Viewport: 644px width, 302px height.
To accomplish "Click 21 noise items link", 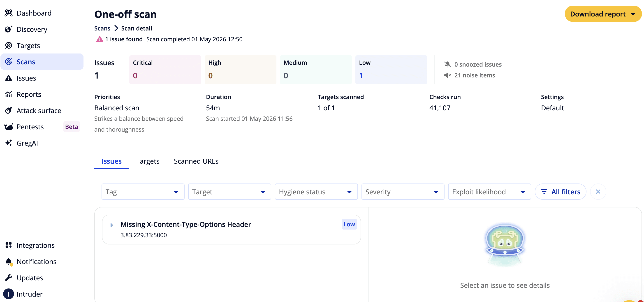I will (x=475, y=75).
